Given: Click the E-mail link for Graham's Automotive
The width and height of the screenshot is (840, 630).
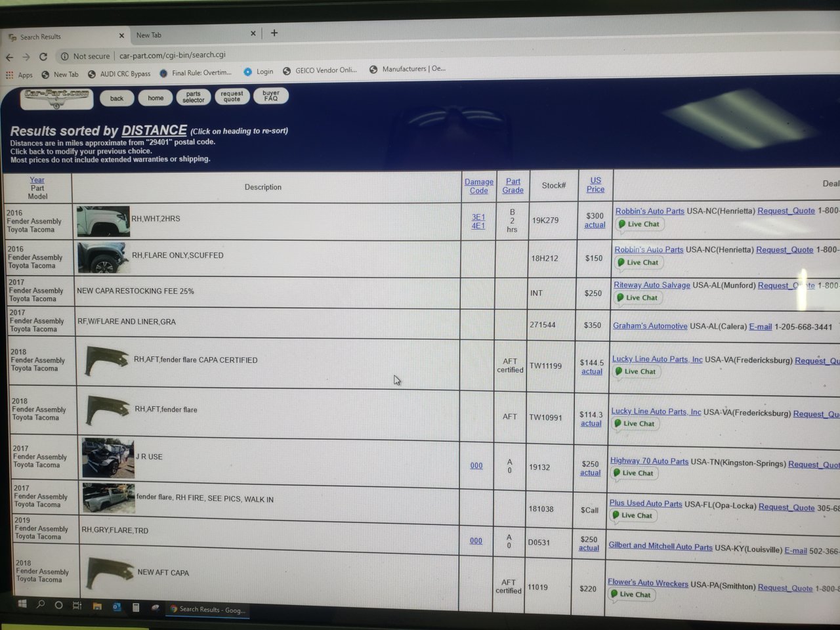Looking at the screenshot, I should (761, 327).
